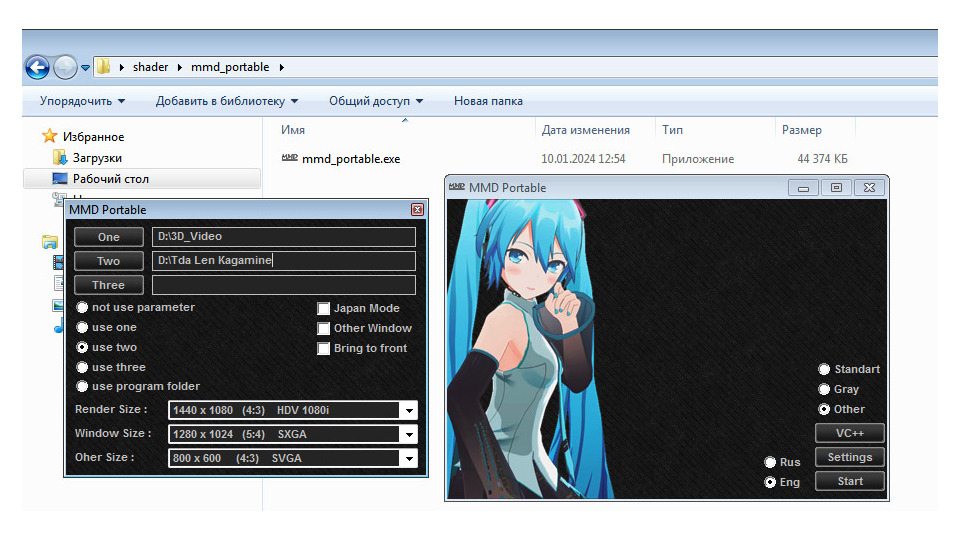The width and height of the screenshot is (960, 540).
Task: Sort by the Размер column header
Action: (801, 130)
